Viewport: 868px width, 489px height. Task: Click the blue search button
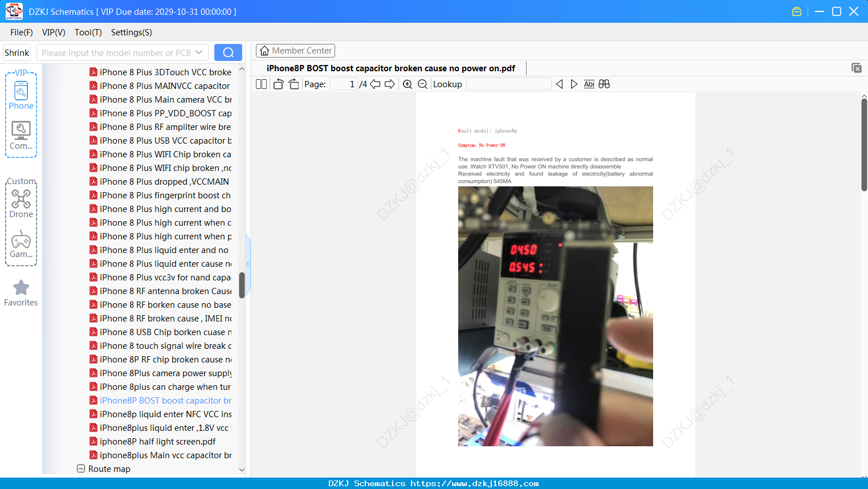tap(228, 52)
